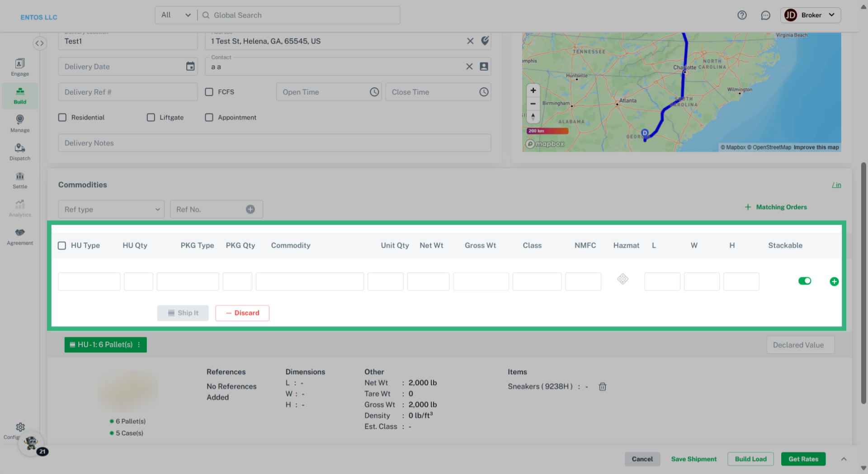Open Delivery Date calendar picker
Image resolution: width=868 pixels, height=474 pixels.
[190, 66]
